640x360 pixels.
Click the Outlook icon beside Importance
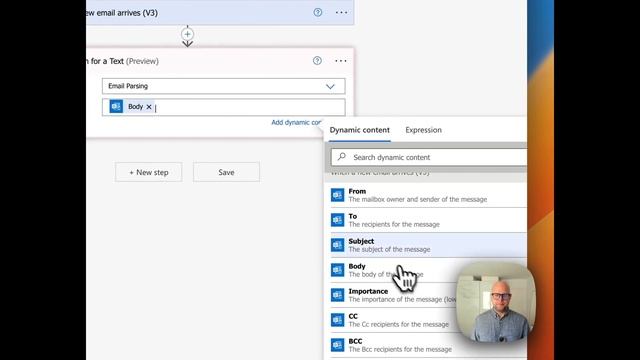point(338,295)
